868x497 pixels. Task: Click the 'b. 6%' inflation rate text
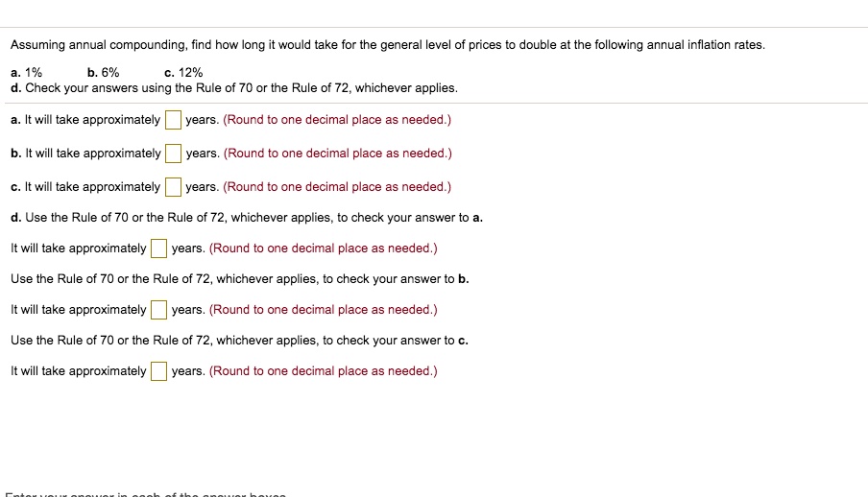point(103,73)
